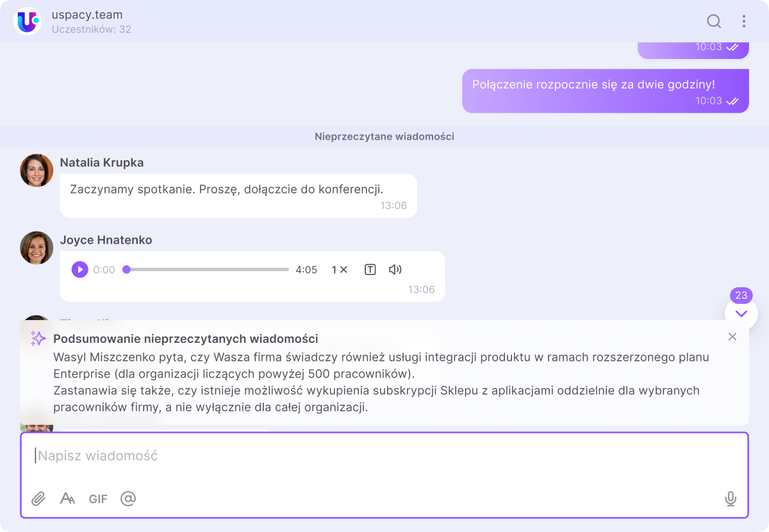Open the GIF picker
769x532 pixels.
[98, 499]
